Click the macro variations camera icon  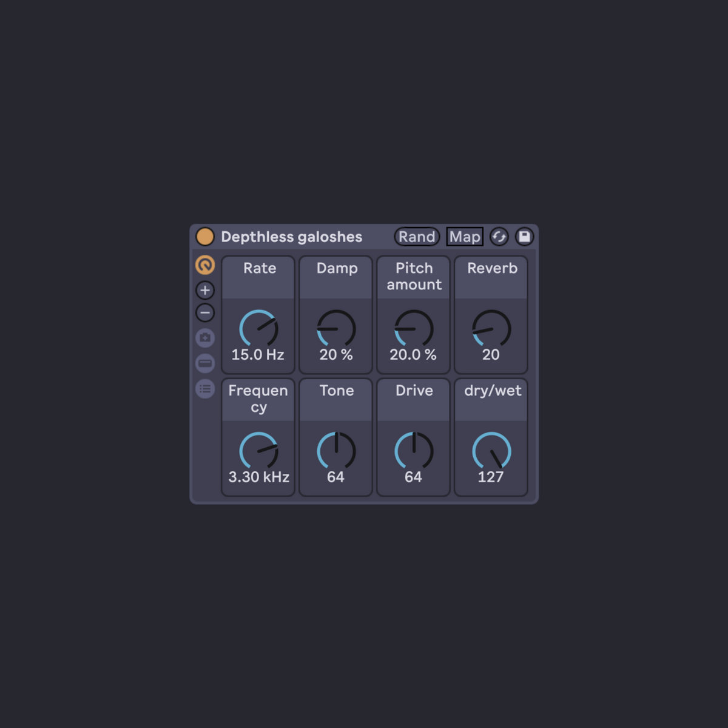tap(205, 338)
